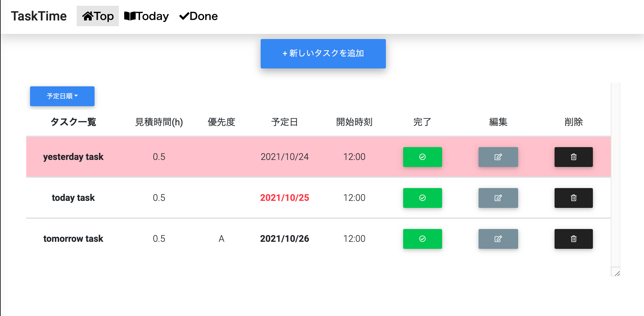The height and width of the screenshot is (316, 644).
Task: Click start time 12:00 of yesterday task
Action: (x=354, y=157)
